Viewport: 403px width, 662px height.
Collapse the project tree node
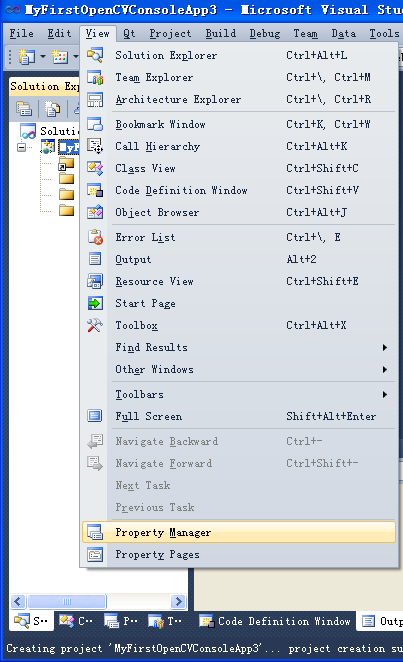[22, 147]
